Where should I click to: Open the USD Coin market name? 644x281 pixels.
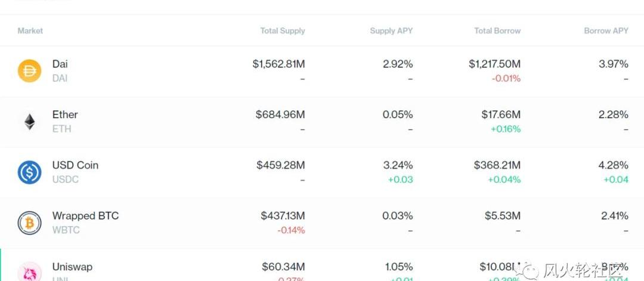coord(75,165)
